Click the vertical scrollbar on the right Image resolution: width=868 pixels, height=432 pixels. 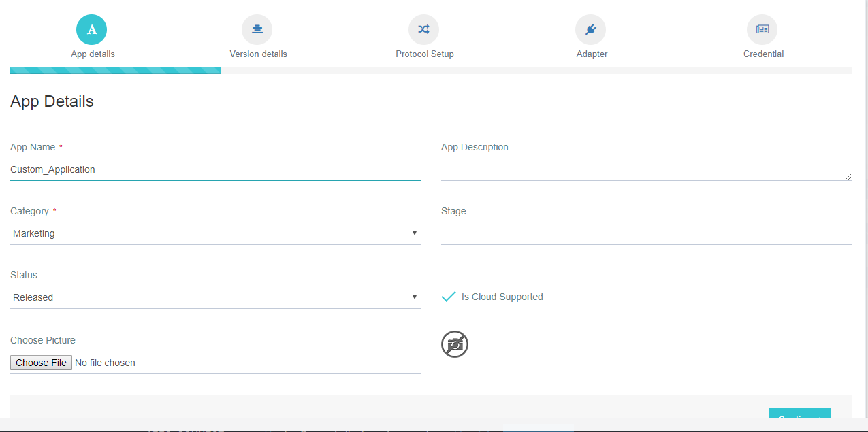[x=864, y=204]
